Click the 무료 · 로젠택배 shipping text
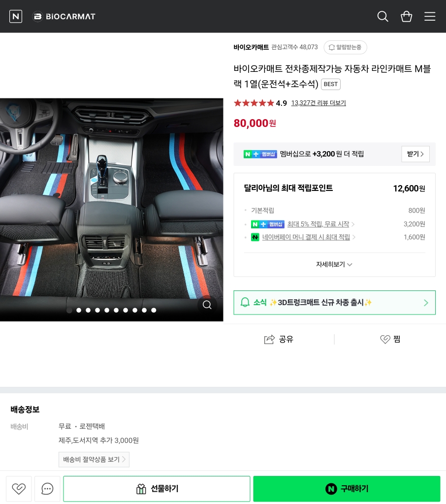Screen dimensions: 446x504 tap(82, 427)
